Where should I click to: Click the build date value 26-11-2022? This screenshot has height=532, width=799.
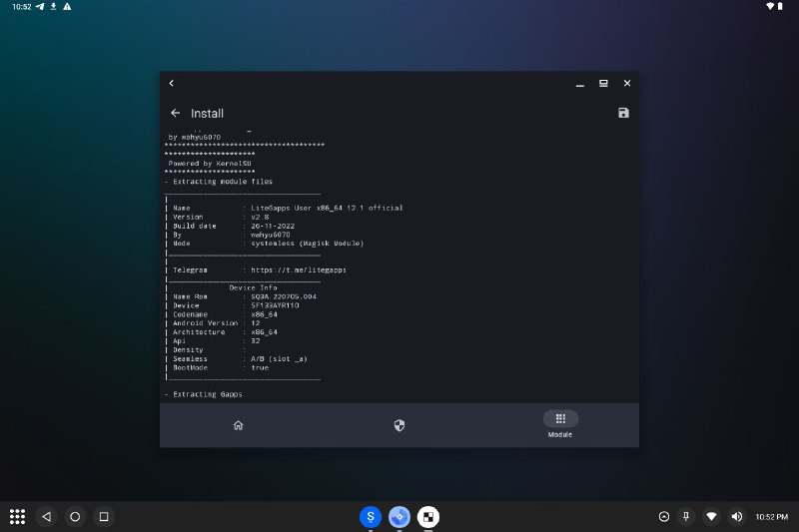point(273,226)
